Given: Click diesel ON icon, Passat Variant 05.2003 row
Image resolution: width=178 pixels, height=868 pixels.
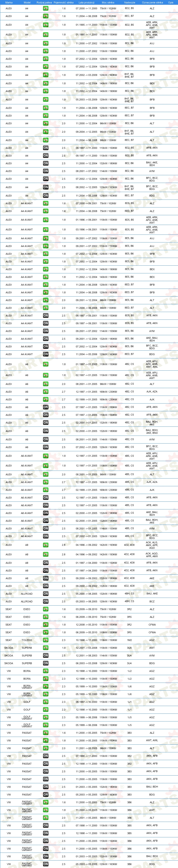Looking at the screenshot, I should coord(46,864).
